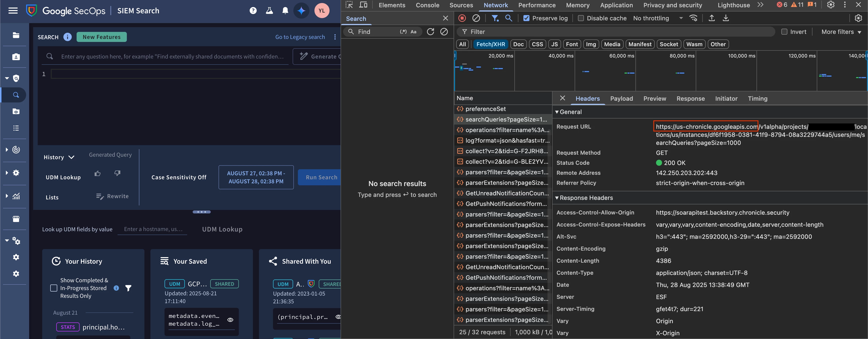Toggle match case Aa in Find field
Viewport: 868px width, 339px height.
pyautogui.click(x=413, y=32)
